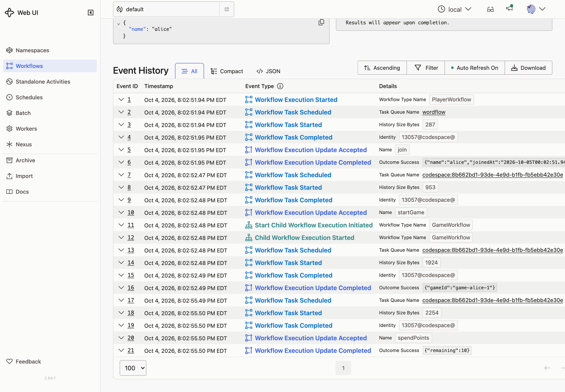Open Workflow Execution Started event link

pyautogui.click(x=296, y=100)
